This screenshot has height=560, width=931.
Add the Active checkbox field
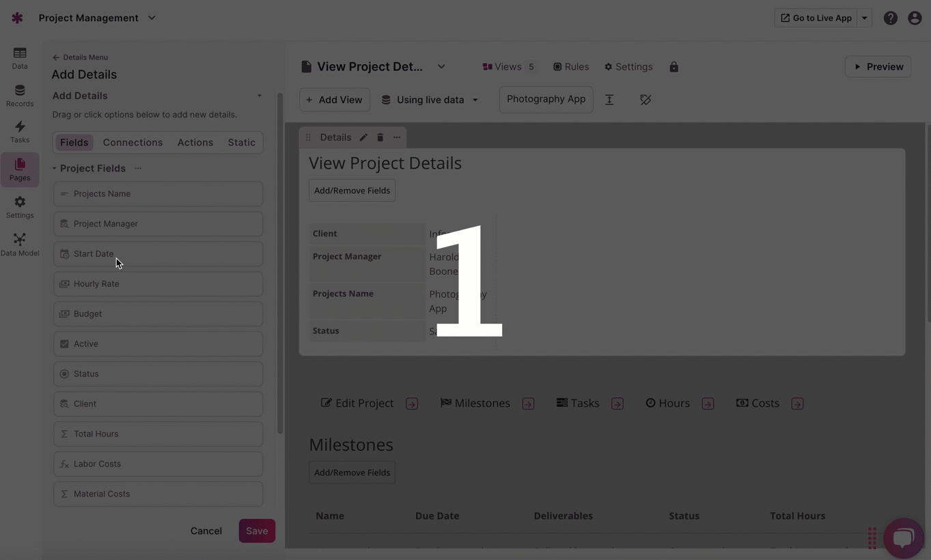(x=158, y=344)
